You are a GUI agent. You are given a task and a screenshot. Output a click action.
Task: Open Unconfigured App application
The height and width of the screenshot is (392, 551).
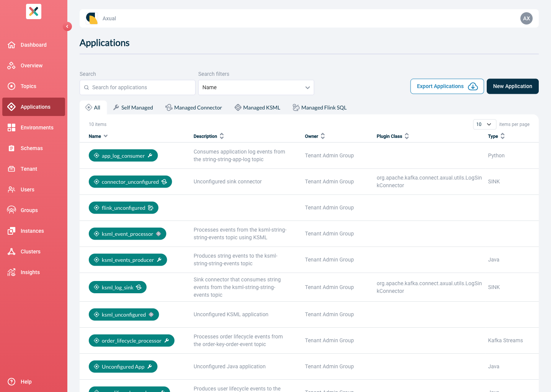[123, 366]
